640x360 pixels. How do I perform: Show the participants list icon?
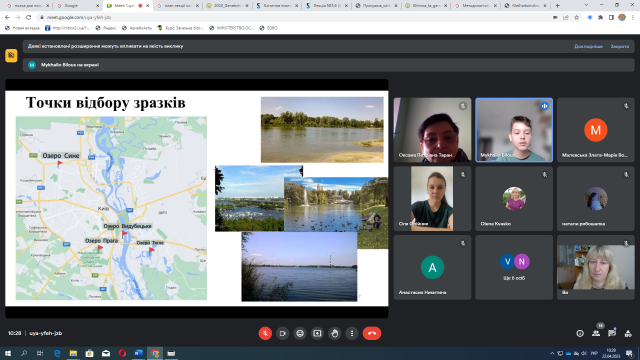click(x=596, y=333)
